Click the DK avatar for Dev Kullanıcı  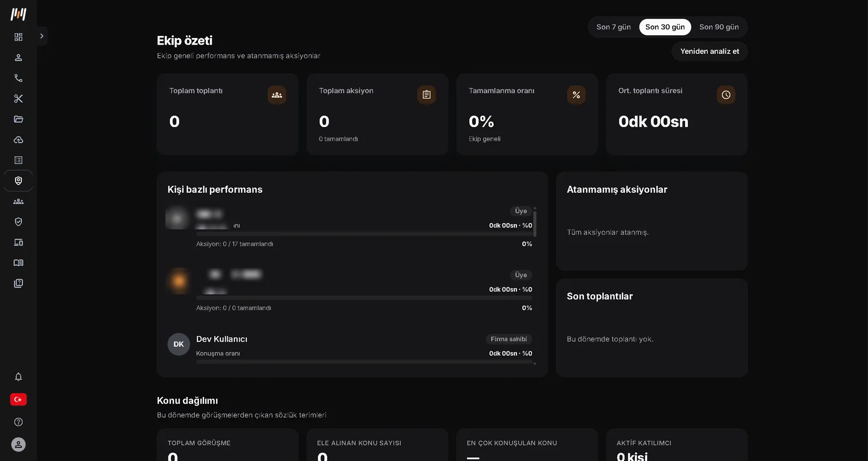tap(178, 344)
